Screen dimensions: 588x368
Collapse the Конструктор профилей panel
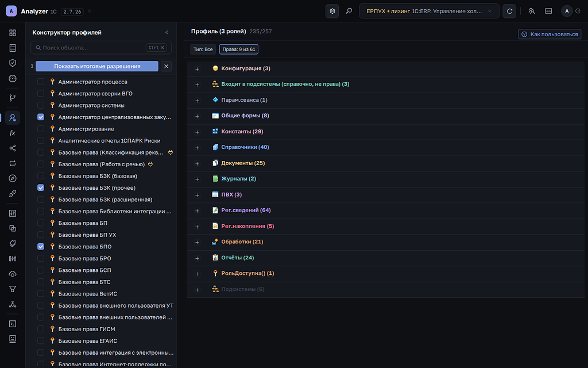coord(167,33)
